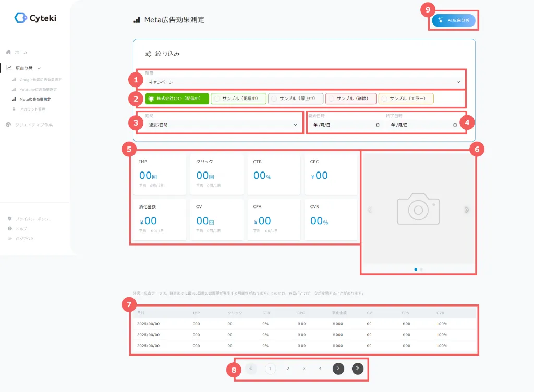
Task: Open クリエイティブ作成 palette icon
Action: coord(9,125)
